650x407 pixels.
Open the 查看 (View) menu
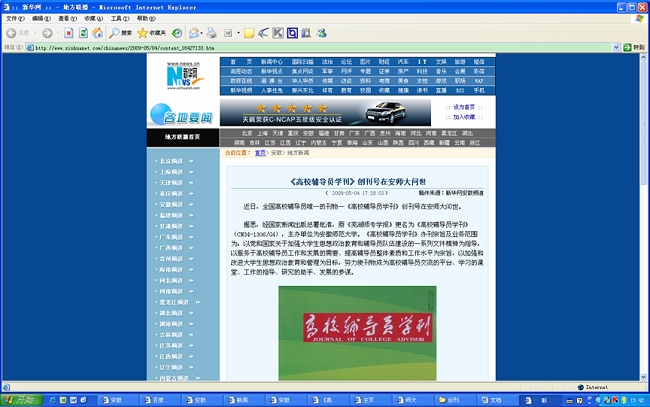tap(67, 19)
